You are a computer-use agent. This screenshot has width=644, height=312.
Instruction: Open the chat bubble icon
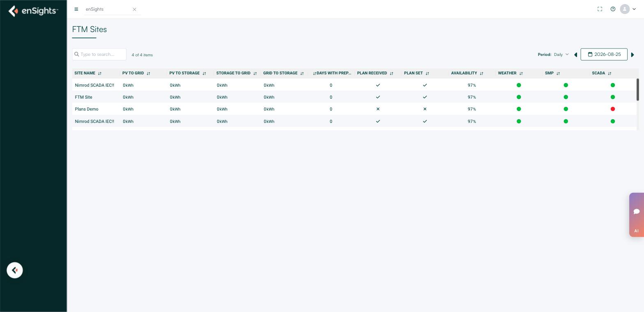click(636, 211)
